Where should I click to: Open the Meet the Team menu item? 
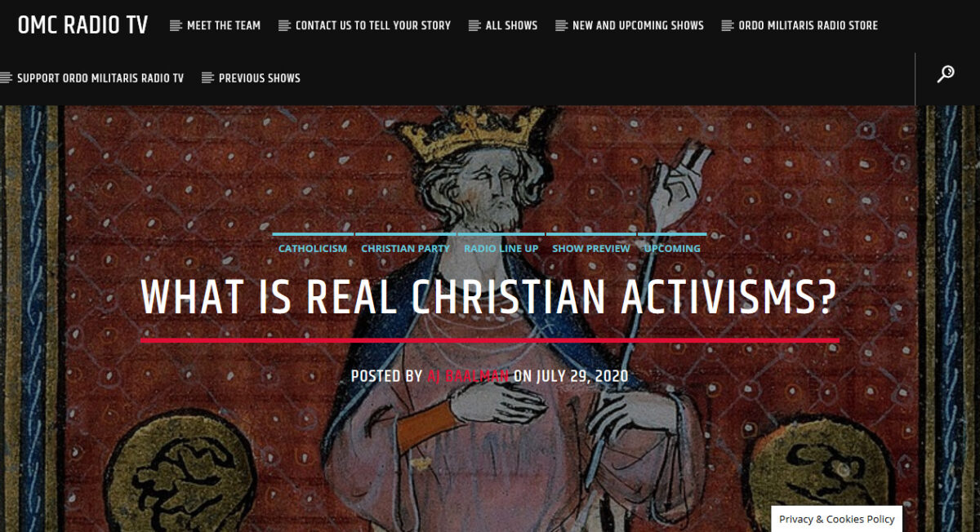pos(224,25)
